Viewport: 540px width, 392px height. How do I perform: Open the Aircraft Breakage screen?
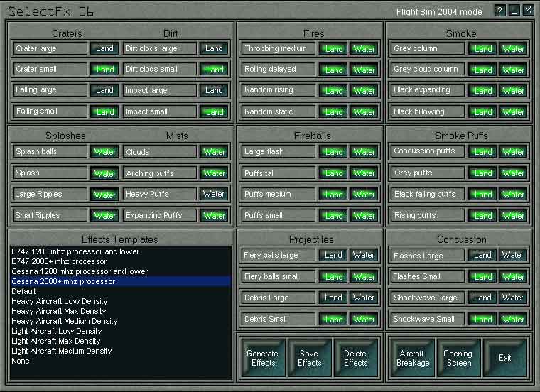coord(413,358)
